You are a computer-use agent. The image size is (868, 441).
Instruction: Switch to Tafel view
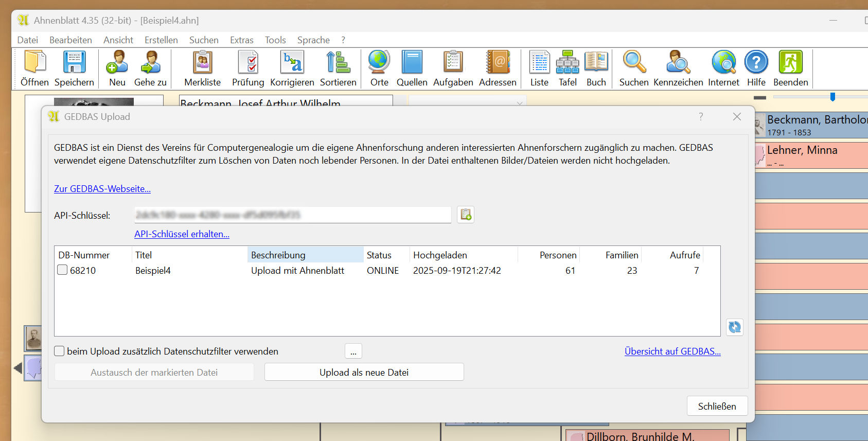[568, 63]
